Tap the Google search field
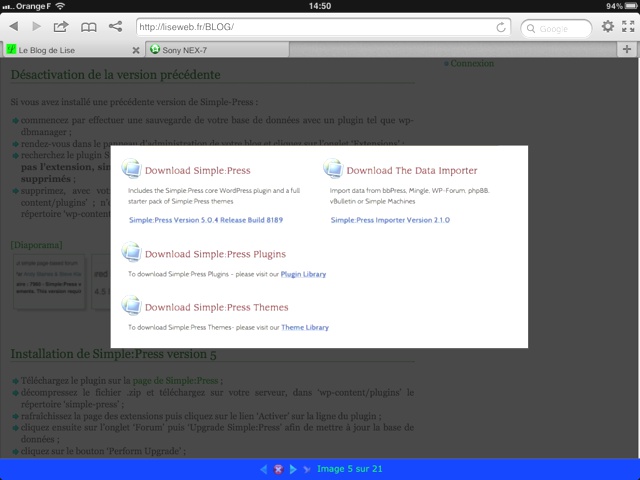 tap(560, 27)
